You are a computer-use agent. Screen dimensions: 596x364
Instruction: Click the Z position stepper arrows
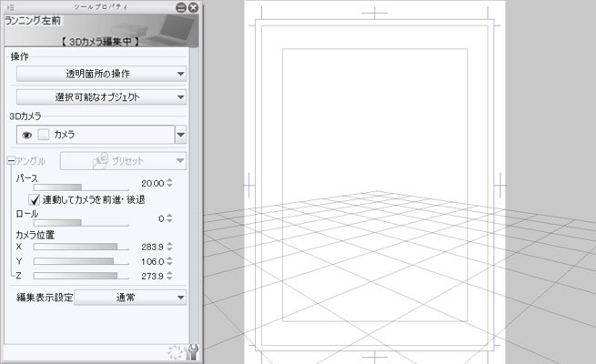click(169, 276)
